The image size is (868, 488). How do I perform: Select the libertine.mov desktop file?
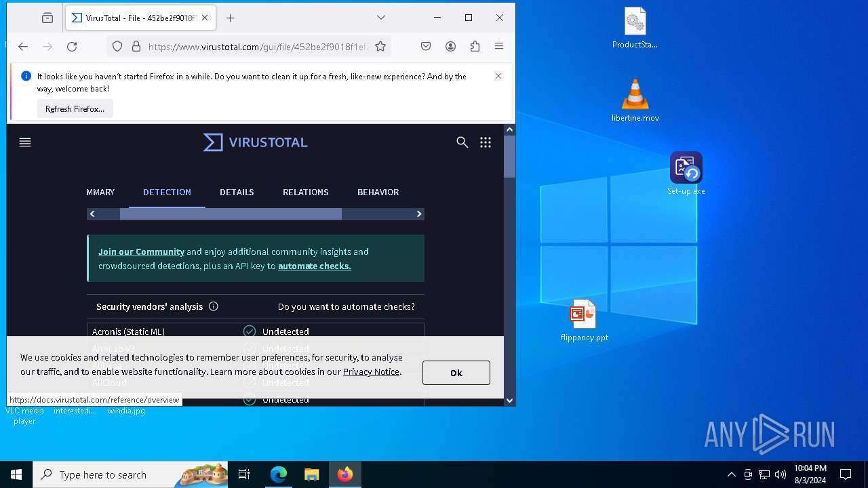tap(635, 100)
